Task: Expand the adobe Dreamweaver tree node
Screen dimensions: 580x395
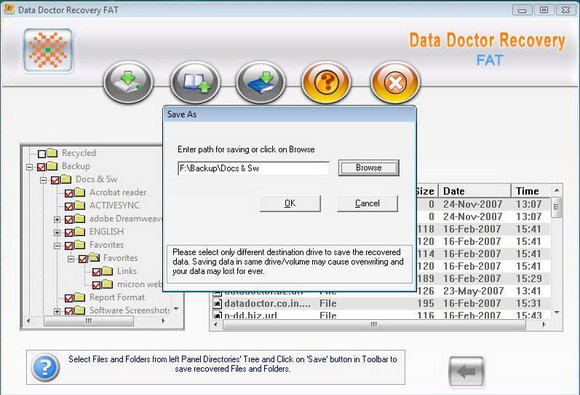Action: click(57, 220)
